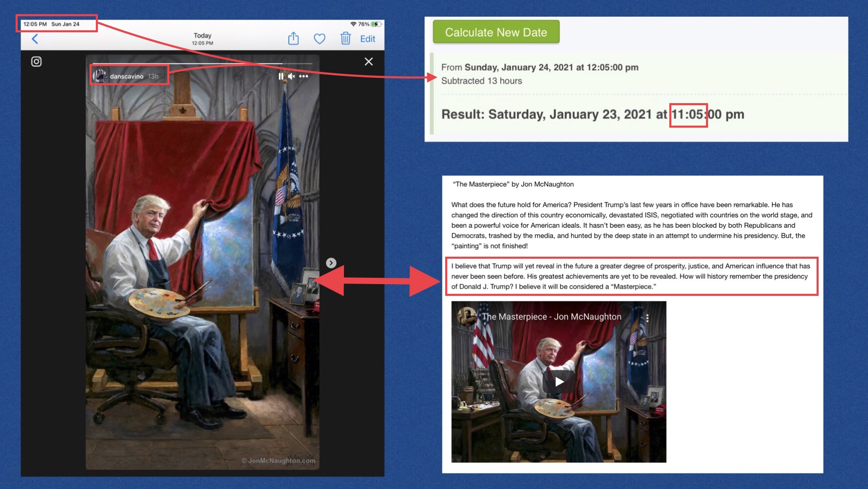This screenshot has width=868, height=489.
Task: Tap the 76% battery percentage
Action: pyautogui.click(x=364, y=24)
